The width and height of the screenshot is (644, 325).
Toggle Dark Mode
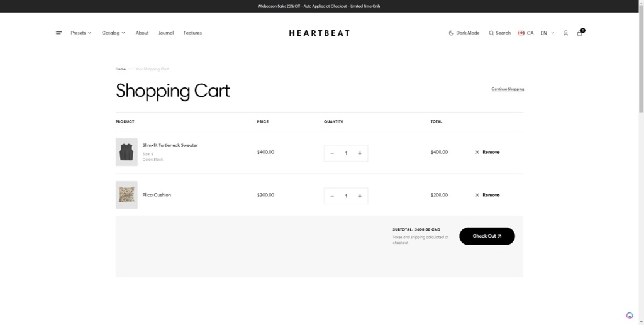(x=464, y=33)
